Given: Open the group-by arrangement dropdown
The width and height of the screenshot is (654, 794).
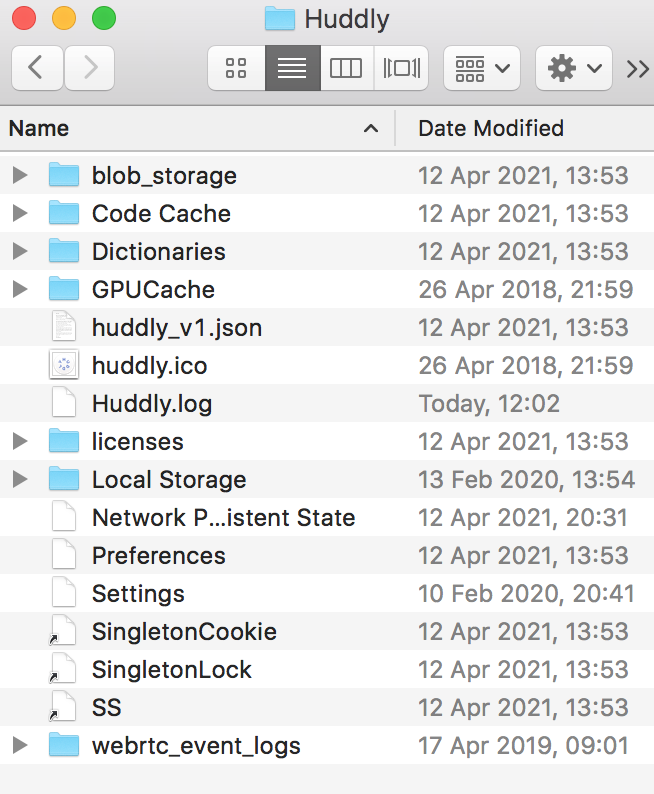Looking at the screenshot, I should pos(482,68).
